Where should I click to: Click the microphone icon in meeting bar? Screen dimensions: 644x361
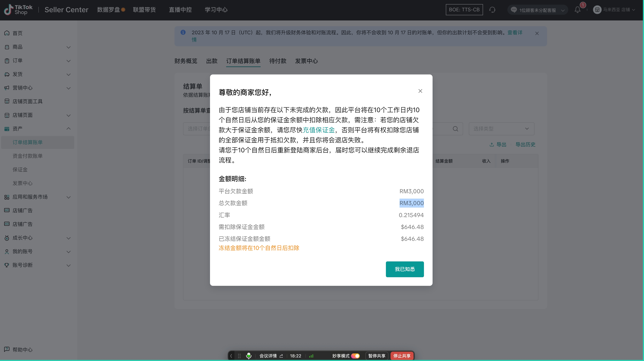click(248, 356)
